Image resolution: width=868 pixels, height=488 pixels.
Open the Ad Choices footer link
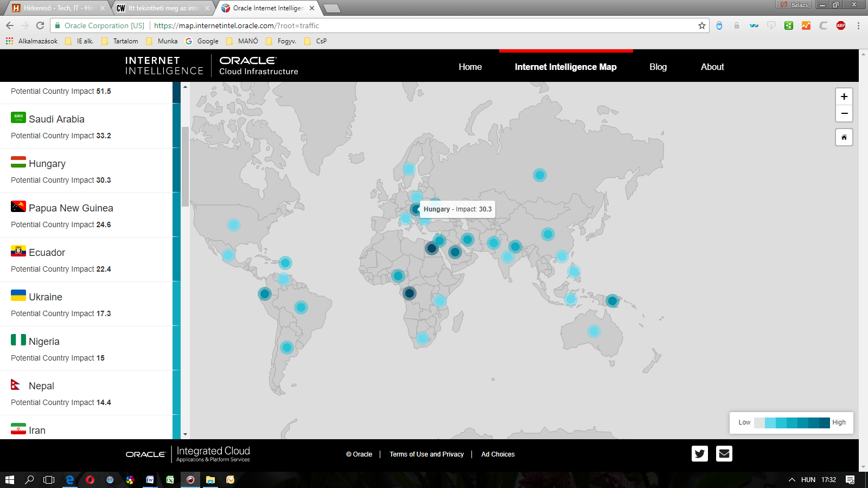click(498, 454)
